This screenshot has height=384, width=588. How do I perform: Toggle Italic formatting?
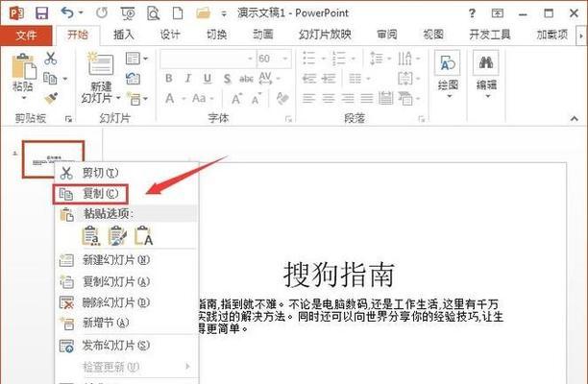188,79
